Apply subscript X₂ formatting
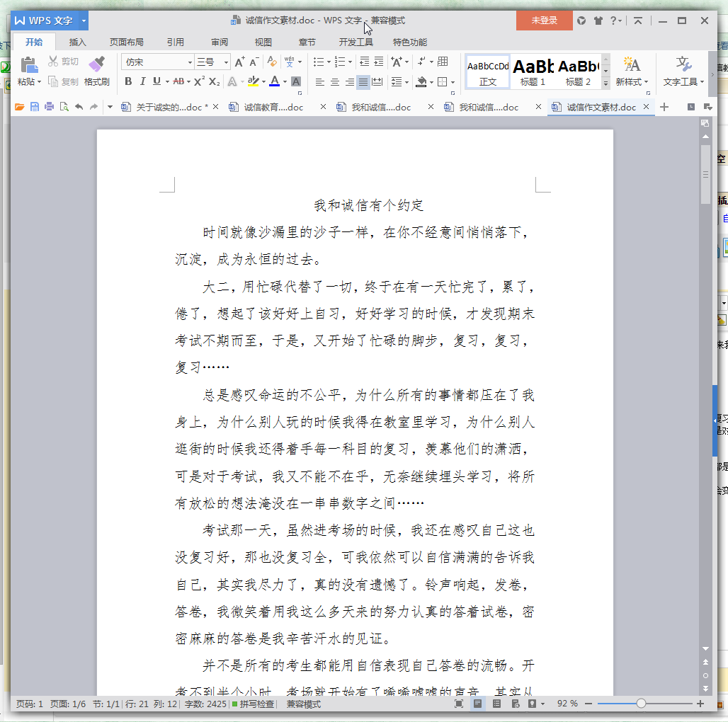This screenshot has height=722, width=728. [214, 81]
